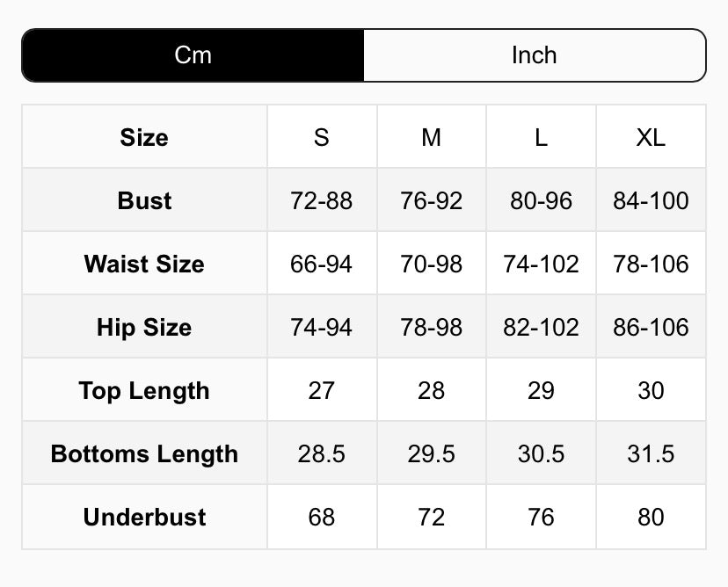The height and width of the screenshot is (587, 728).
Task: Click the Hip Size row label
Action: point(144,327)
